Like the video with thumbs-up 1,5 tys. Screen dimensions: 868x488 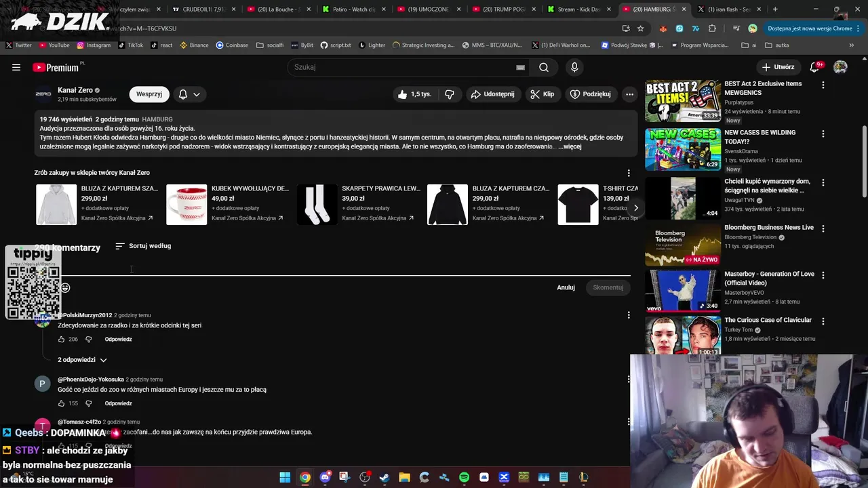tap(414, 94)
